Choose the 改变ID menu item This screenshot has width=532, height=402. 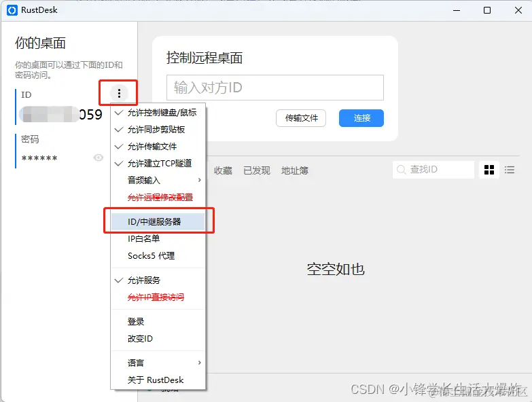(x=158, y=338)
